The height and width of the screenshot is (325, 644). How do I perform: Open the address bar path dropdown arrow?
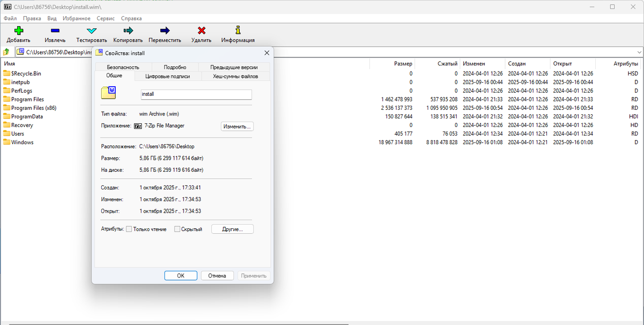639,52
